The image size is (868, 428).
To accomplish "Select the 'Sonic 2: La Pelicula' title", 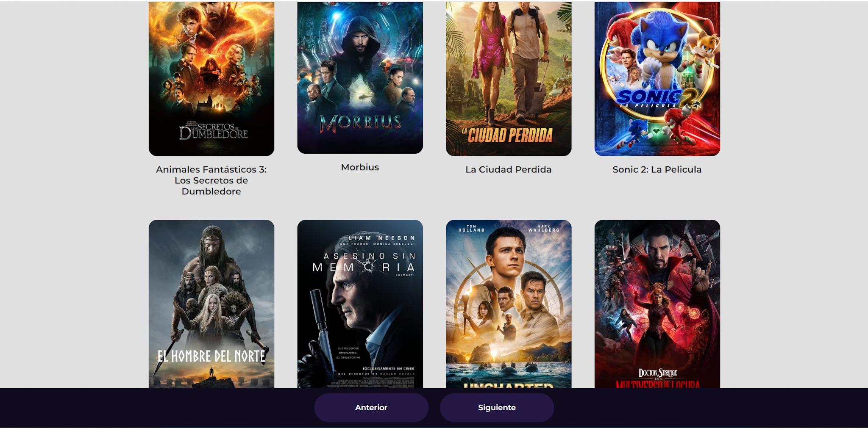I will 657,169.
